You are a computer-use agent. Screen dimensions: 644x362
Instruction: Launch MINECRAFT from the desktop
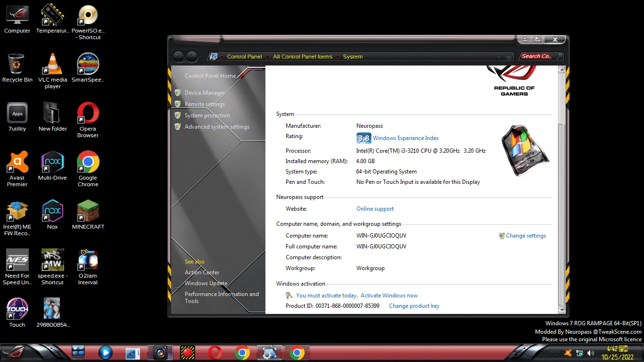[x=88, y=215]
